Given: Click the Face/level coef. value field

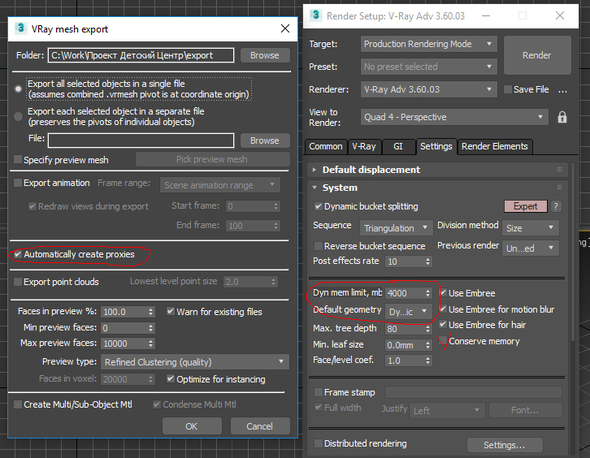Looking at the screenshot, I should tap(404, 361).
